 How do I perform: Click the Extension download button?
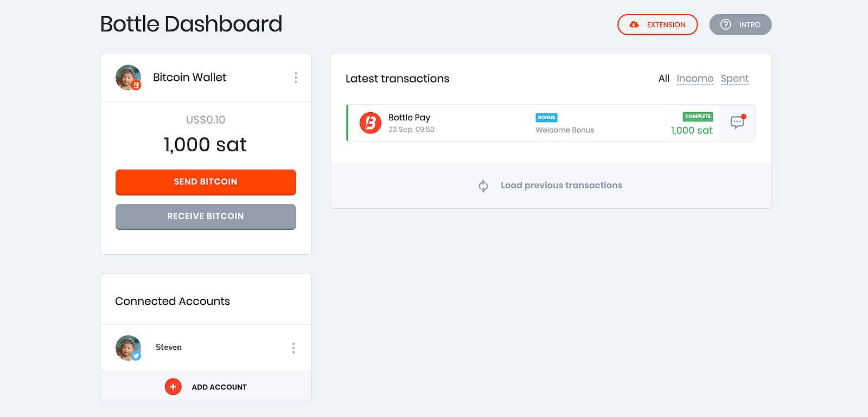coord(657,24)
